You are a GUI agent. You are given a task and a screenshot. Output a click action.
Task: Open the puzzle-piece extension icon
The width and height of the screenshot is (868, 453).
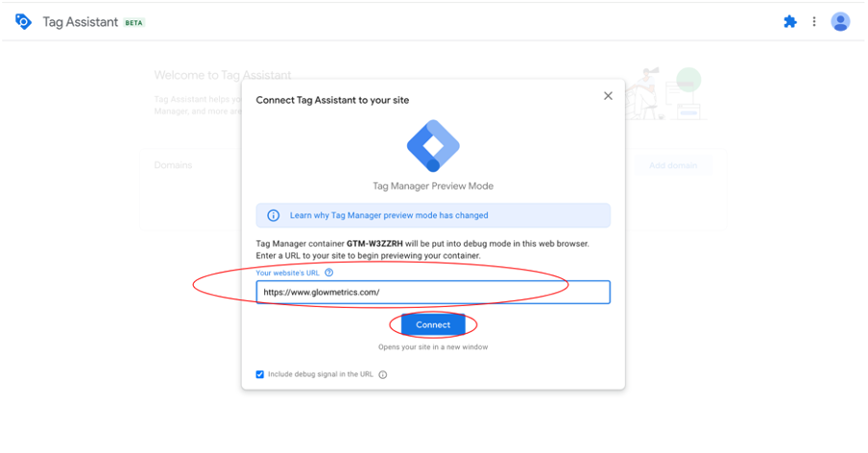[790, 21]
